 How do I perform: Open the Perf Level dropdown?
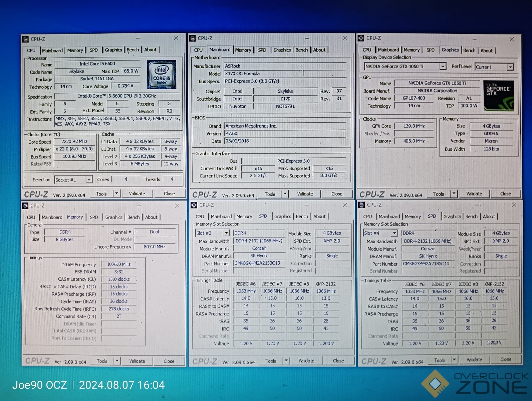click(510, 67)
